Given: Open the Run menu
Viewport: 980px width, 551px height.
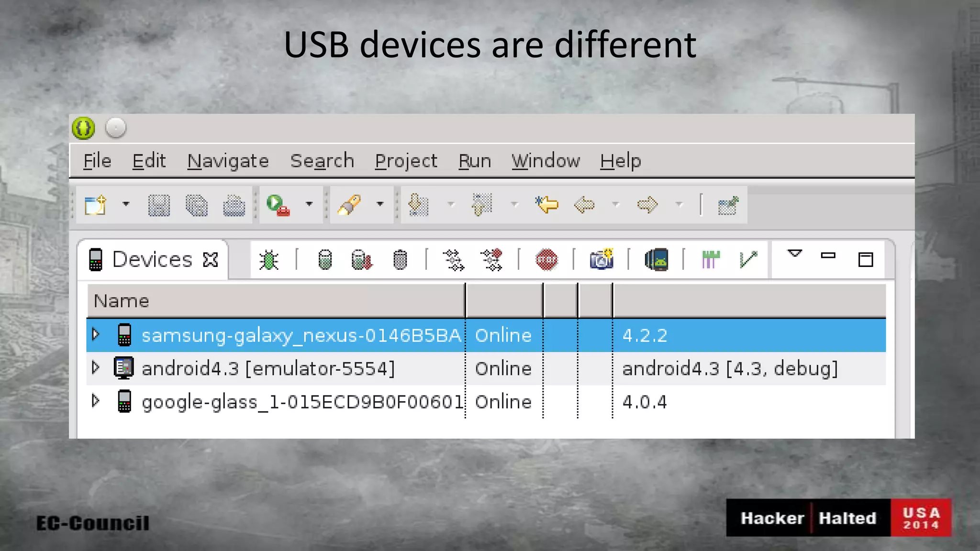Looking at the screenshot, I should click(x=475, y=161).
